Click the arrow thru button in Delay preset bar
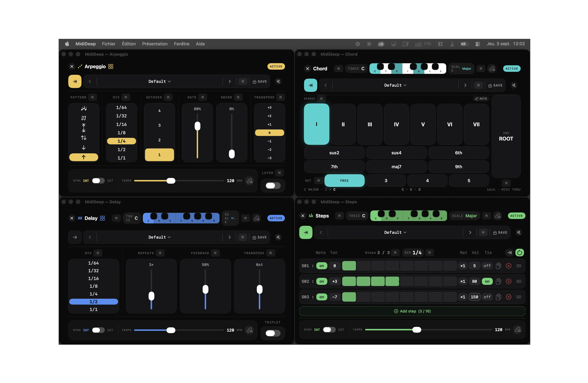 click(x=75, y=237)
